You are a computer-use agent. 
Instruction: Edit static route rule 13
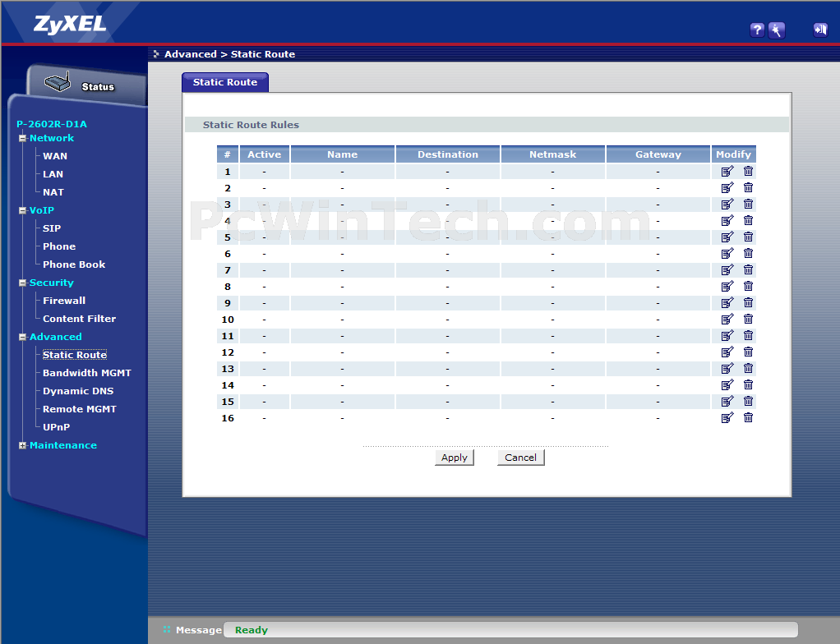tap(727, 368)
